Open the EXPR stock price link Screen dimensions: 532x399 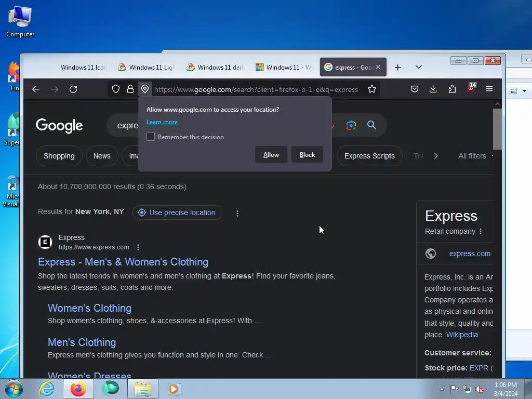[478, 368]
